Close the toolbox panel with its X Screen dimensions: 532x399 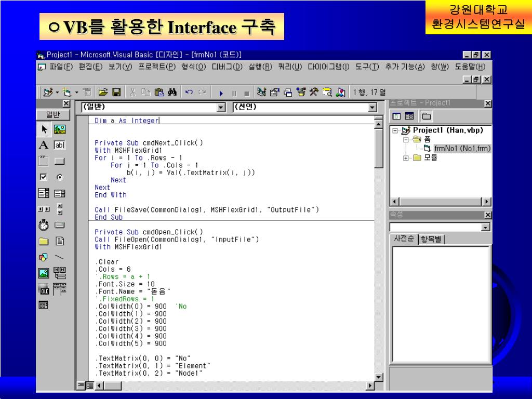point(66,103)
